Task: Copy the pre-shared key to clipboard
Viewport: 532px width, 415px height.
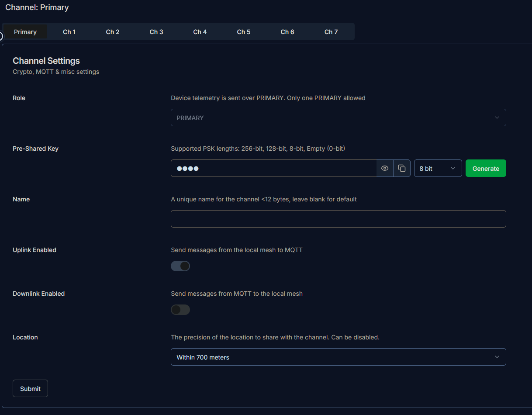Action: tap(402, 168)
